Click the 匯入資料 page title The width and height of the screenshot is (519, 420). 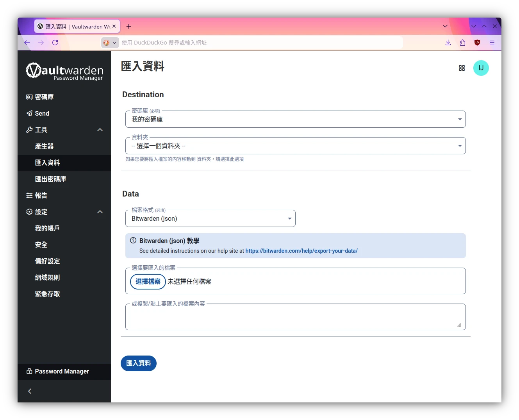point(143,66)
